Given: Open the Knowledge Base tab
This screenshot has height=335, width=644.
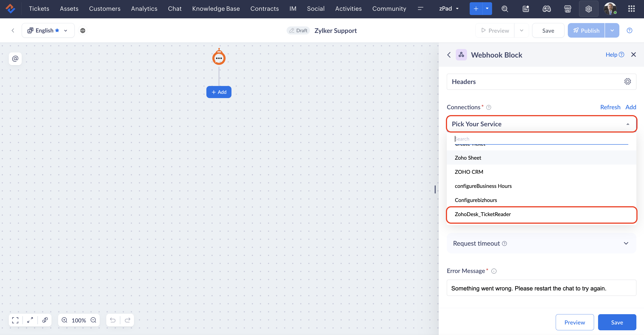Looking at the screenshot, I should [216, 9].
